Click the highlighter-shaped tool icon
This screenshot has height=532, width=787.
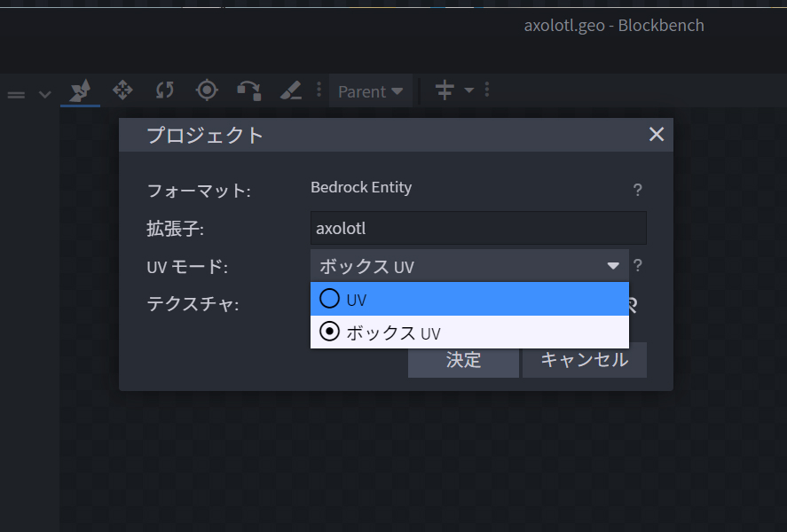291,90
